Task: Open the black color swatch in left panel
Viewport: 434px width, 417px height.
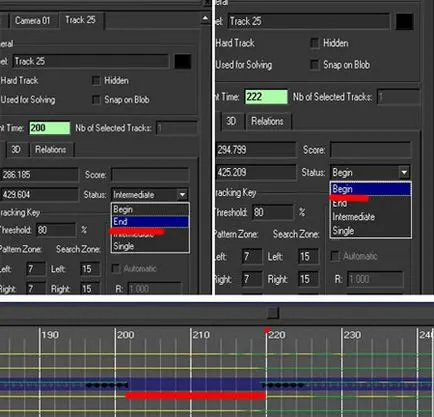Action: point(183,62)
